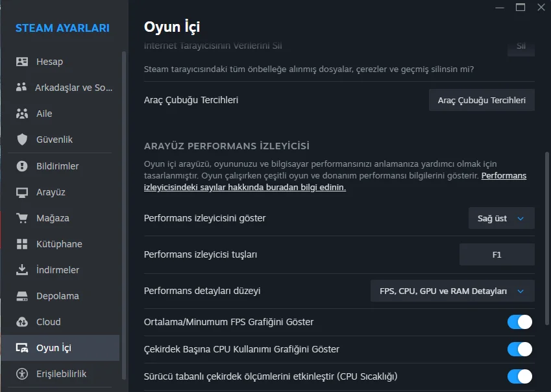Select the Aile settings entry

(x=60, y=114)
